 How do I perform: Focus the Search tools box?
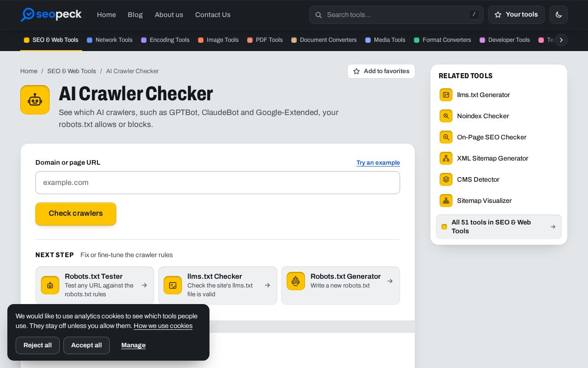(396, 15)
